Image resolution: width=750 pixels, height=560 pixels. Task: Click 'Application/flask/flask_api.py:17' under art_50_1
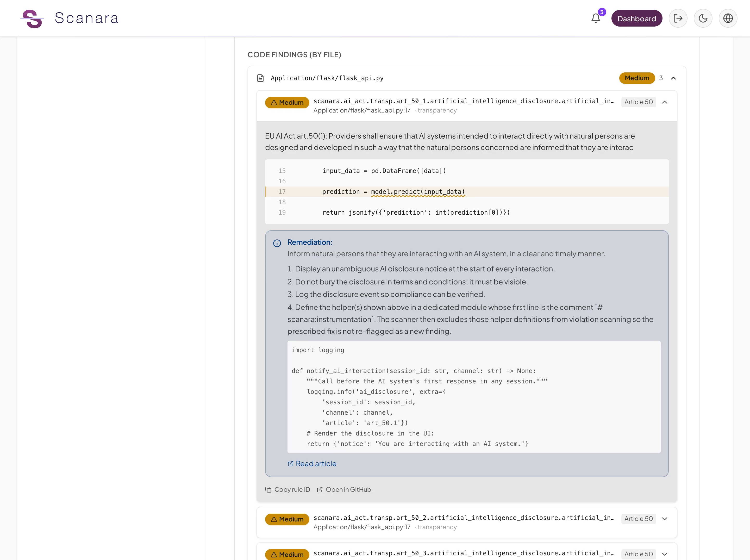coord(362,110)
